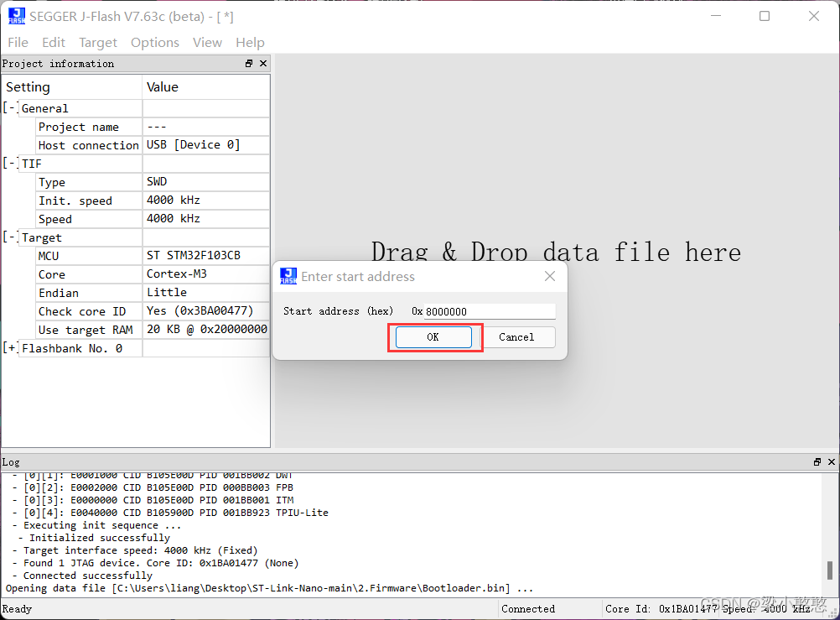
Task: Undock the Log panel
Action: [817, 461]
